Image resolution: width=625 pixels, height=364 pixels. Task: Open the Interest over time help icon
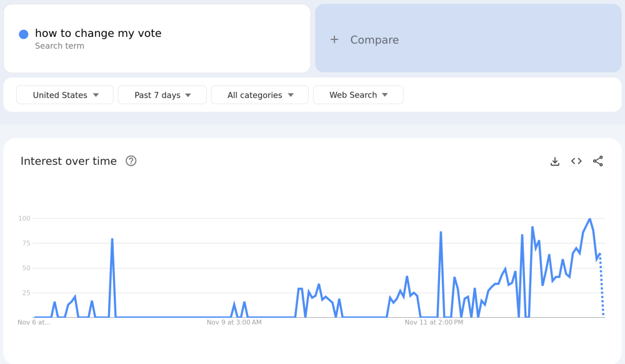(131, 161)
